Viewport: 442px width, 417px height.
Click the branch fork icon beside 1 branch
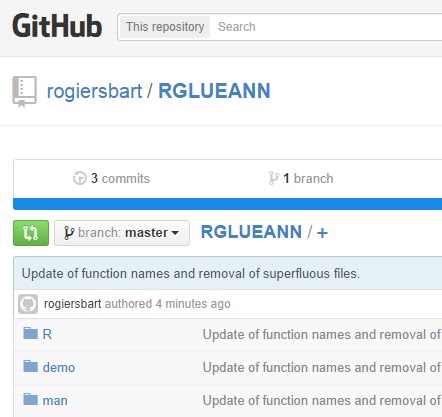point(273,178)
